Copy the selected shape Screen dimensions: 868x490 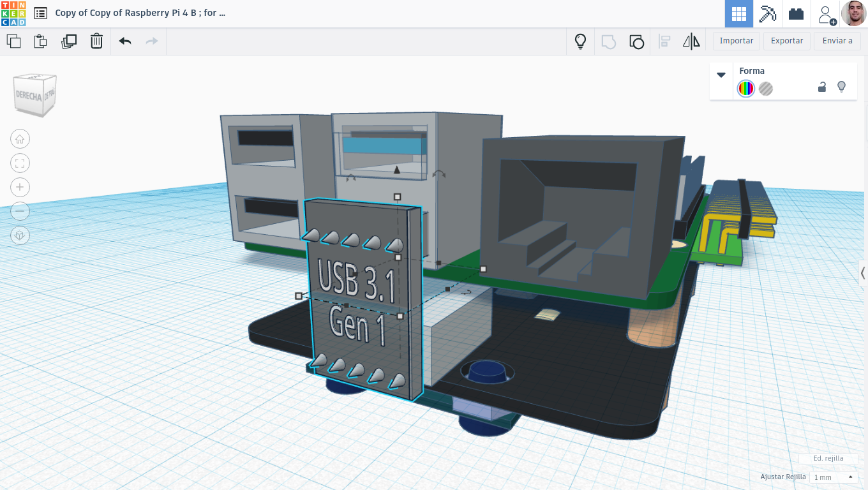pos(13,41)
